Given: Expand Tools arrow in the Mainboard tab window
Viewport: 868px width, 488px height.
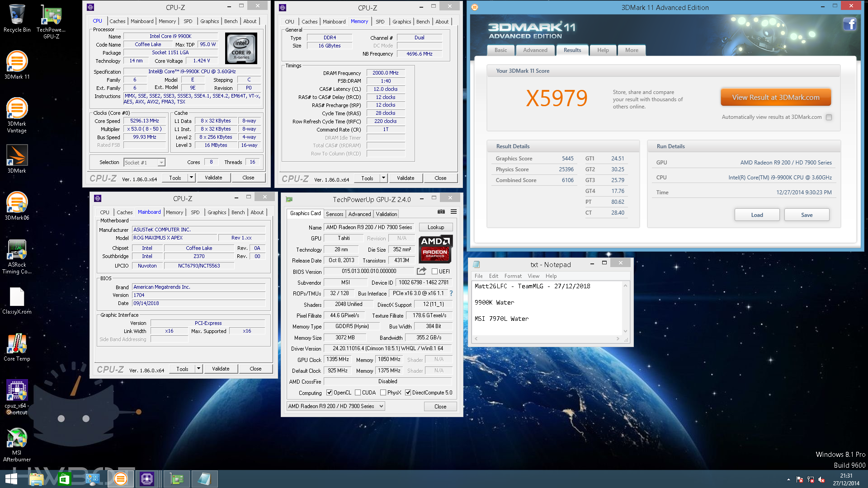Looking at the screenshot, I should click(199, 369).
